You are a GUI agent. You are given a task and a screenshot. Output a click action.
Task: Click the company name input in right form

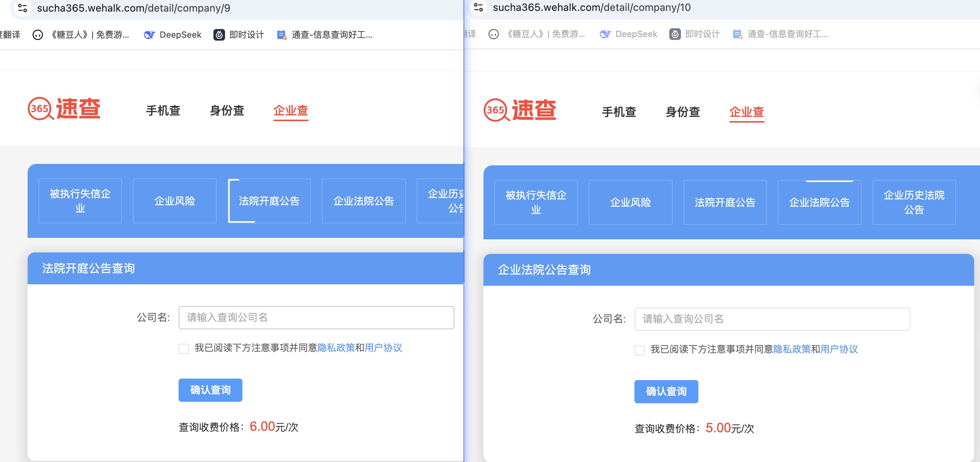point(772,319)
